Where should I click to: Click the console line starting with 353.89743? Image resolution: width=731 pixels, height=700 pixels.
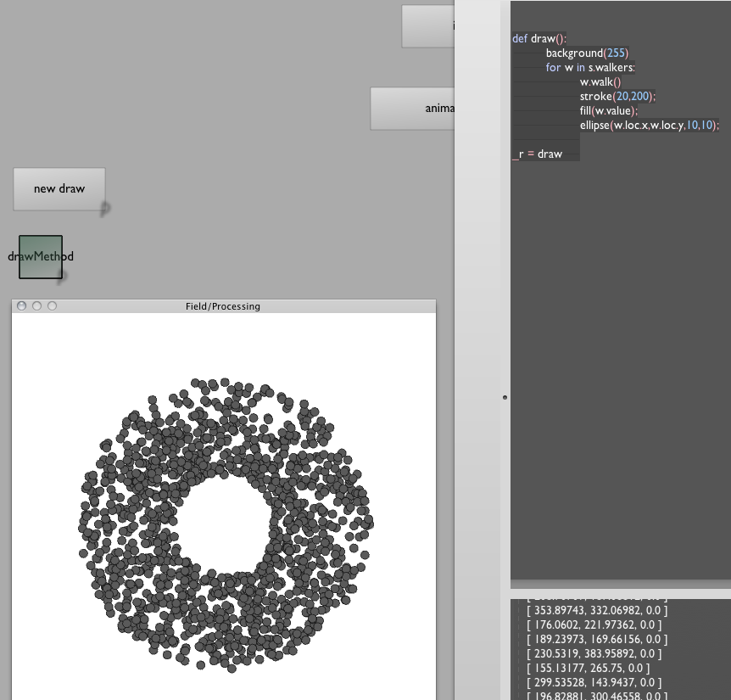(x=596, y=610)
